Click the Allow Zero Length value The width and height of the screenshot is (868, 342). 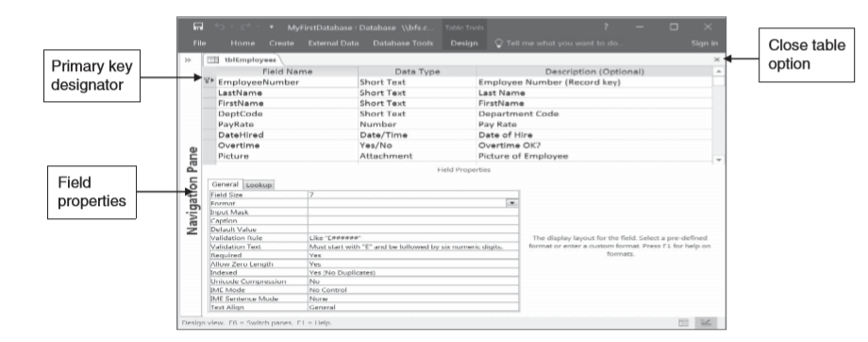click(413, 265)
